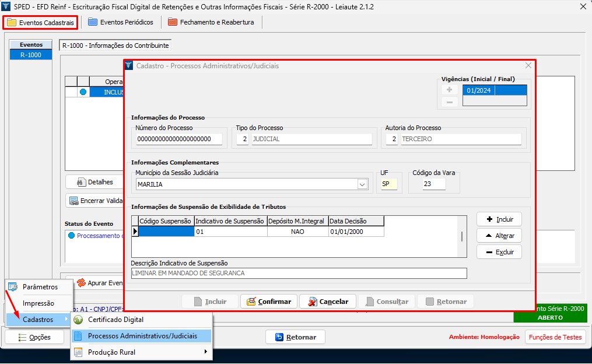Screen dimensions: 592x364
Task: Click the Incluir suspension button
Action: coord(499,219)
